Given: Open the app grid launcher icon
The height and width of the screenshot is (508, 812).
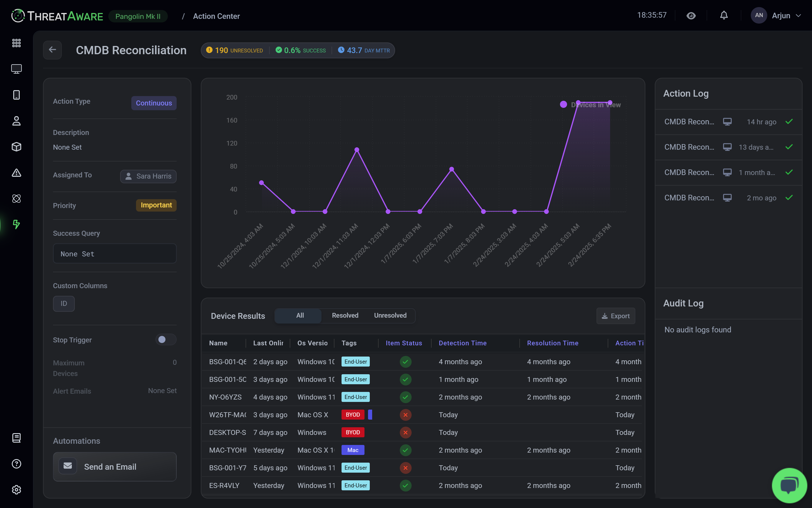Looking at the screenshot, I should [x=16, y=43].
